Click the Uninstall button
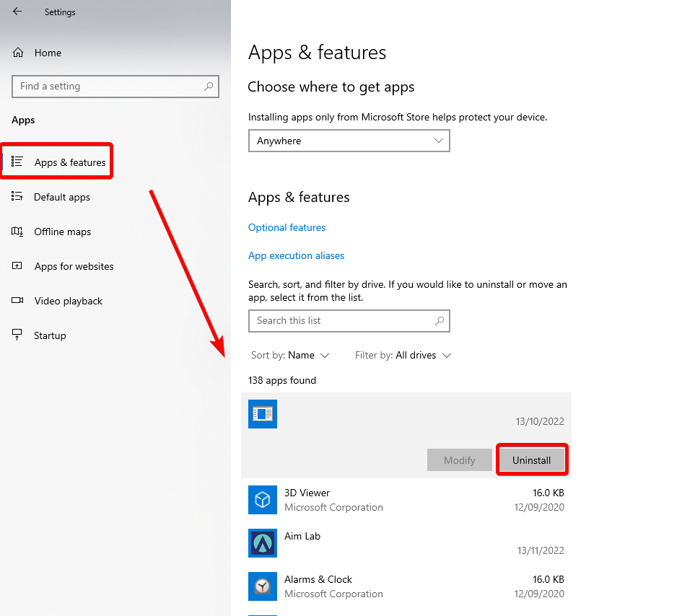 pyautogui.click(x=532, y=459)
